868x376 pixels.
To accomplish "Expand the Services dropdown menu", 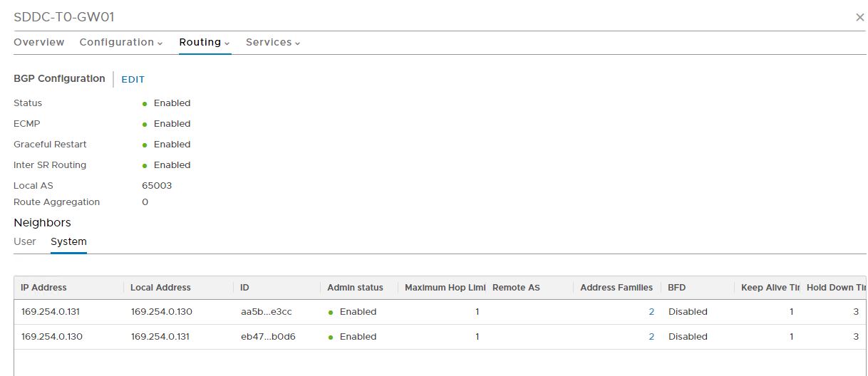I will coord(273,42).
